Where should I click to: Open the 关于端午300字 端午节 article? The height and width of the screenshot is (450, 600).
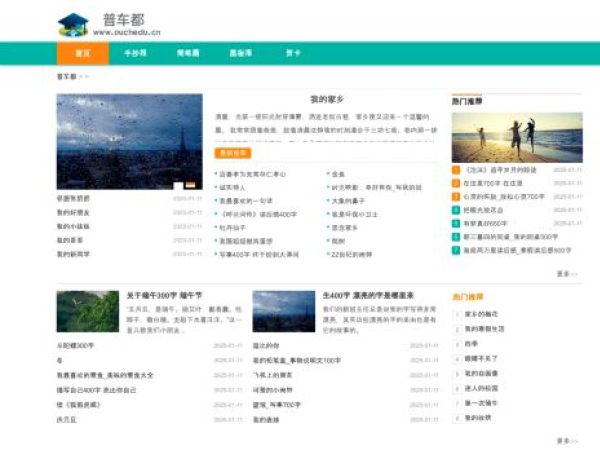164,296
